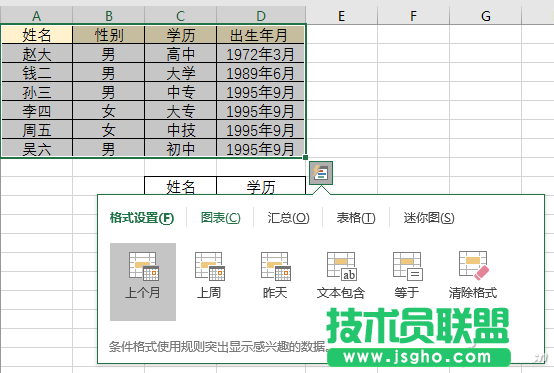The width and height of the screenshot is (554, 373).
Task: Select the cell containing 中技
Action: (181, 130)
